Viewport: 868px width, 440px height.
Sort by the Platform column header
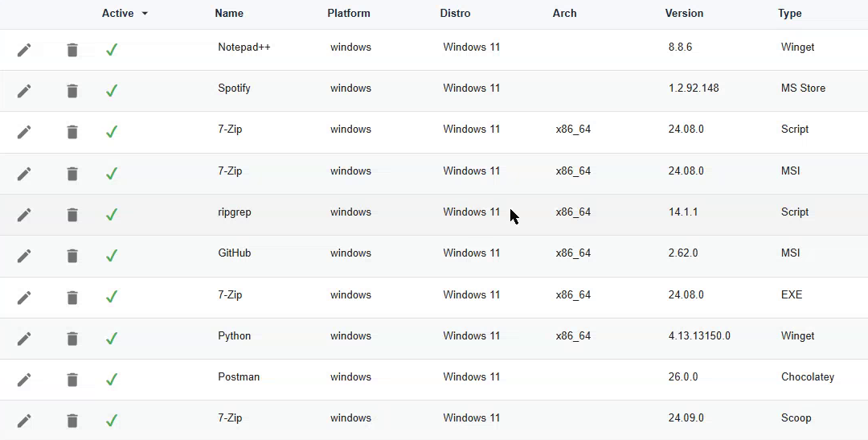coord(349,14)
